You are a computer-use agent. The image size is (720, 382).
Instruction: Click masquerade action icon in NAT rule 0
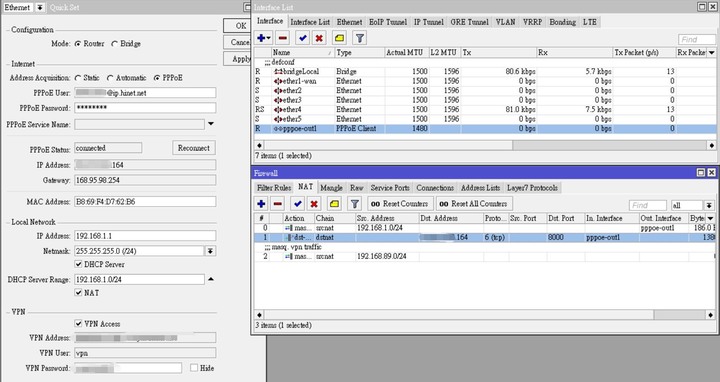click(289, 228)
